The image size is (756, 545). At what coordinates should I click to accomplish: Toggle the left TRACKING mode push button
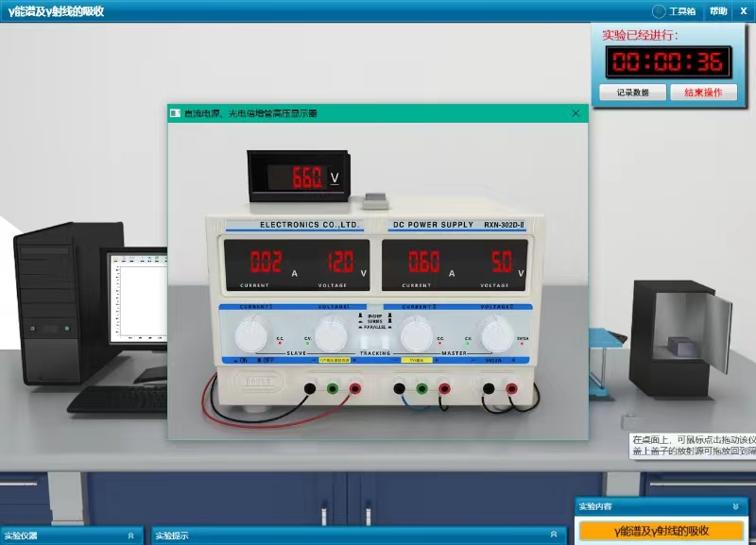pos(366,341)
